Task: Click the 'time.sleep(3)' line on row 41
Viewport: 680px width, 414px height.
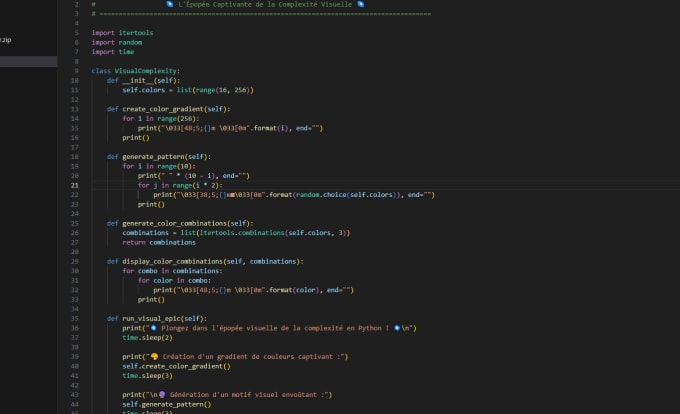Action: [x=147, y=376]
